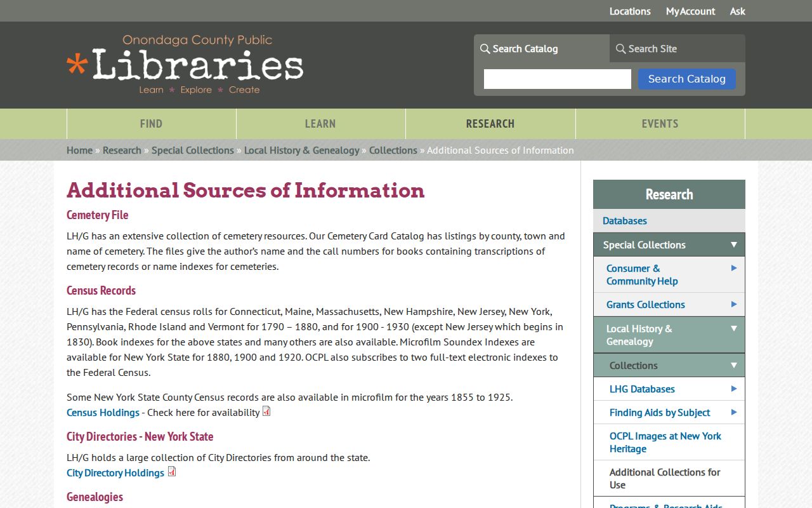Screen dimensions: 812x508
Task: Click the Research sidebar header
Action: click(x=669, y=194)
